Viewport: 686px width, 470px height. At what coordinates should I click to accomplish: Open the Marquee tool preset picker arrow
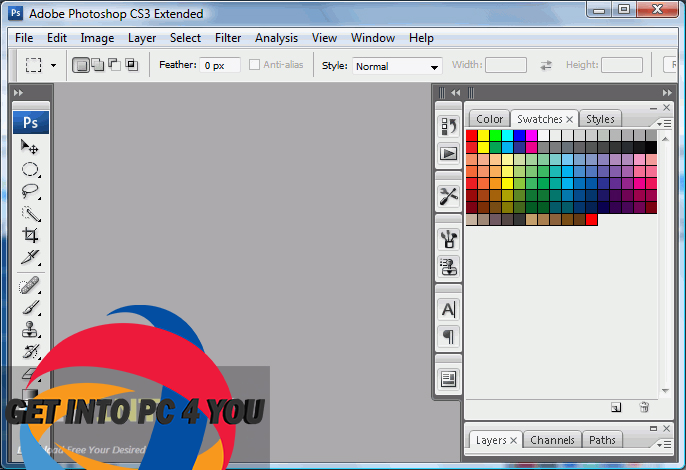(x=53, y=66)
